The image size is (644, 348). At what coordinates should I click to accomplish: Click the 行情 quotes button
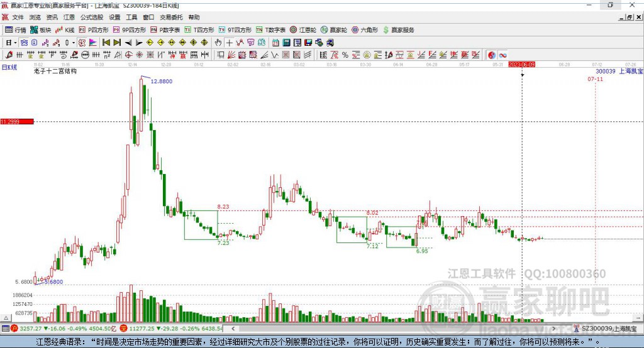16,30
